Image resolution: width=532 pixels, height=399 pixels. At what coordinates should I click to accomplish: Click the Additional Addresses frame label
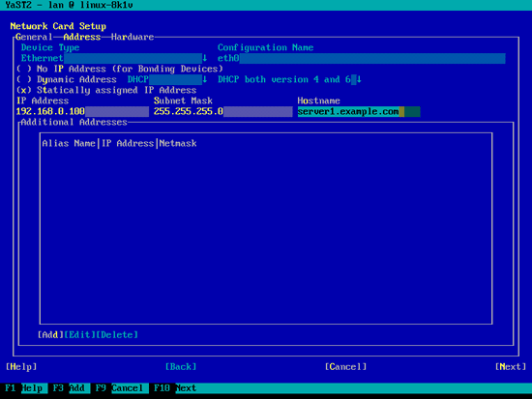click(x=74, y=122)
